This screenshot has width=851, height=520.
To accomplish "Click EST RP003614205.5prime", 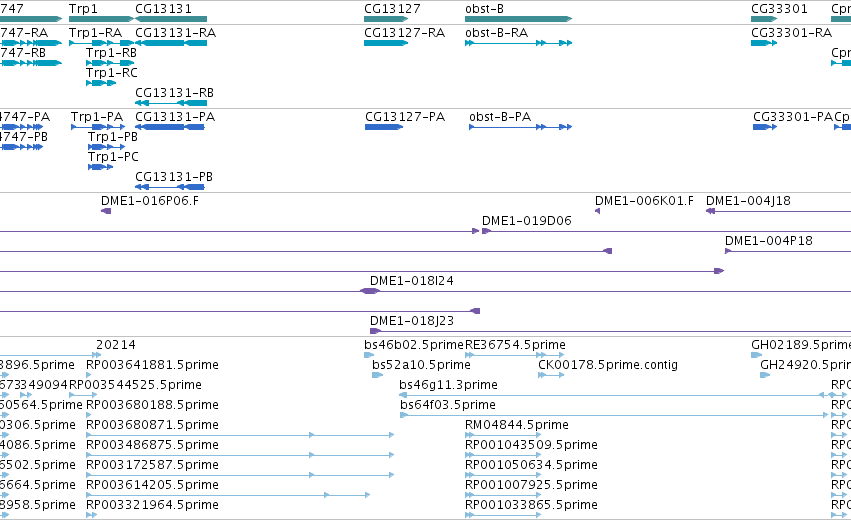I will click(228, 495).
